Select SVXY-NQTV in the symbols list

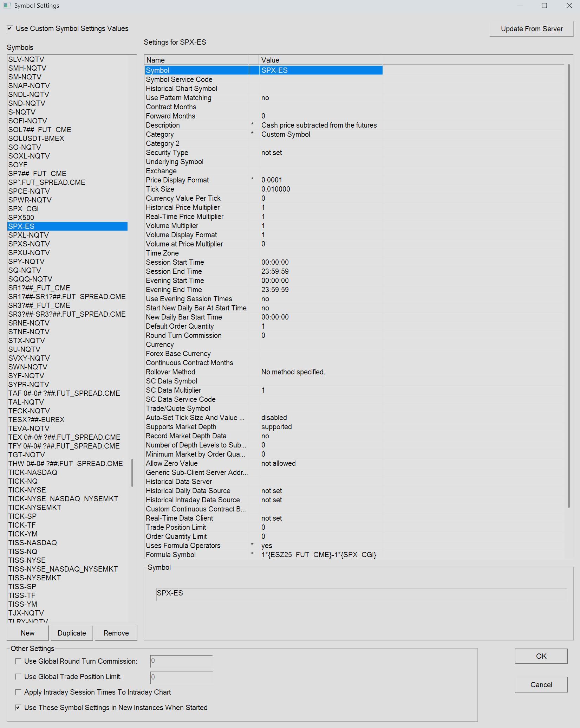point(67,358)
